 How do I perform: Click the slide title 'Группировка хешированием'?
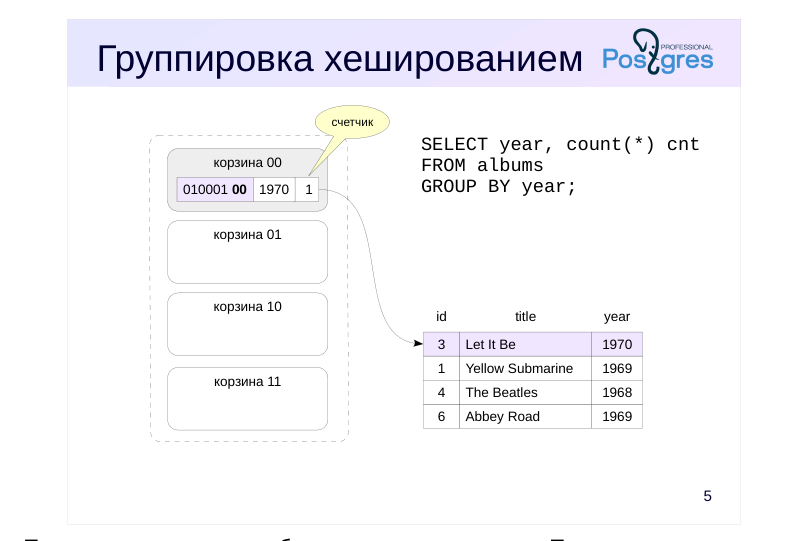click(339, 58)
